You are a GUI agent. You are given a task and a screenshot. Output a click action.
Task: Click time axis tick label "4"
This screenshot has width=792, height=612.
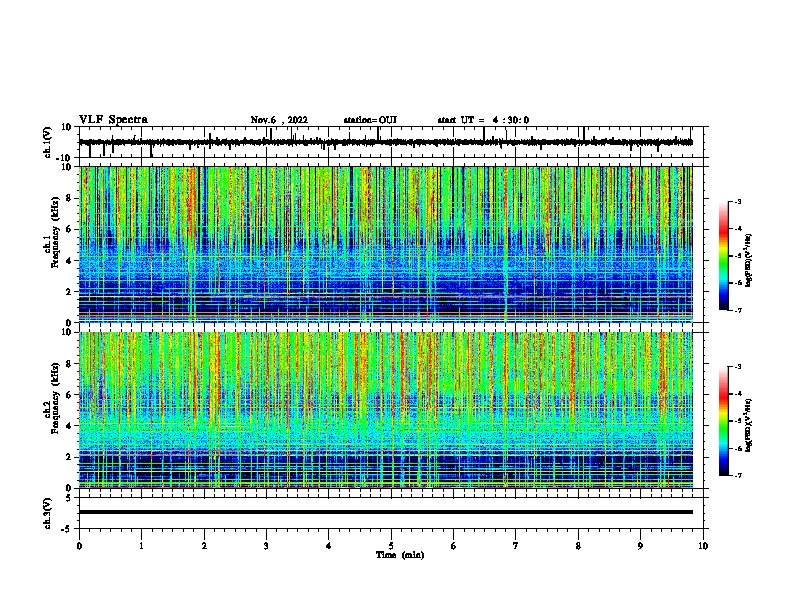click(329, 545)
